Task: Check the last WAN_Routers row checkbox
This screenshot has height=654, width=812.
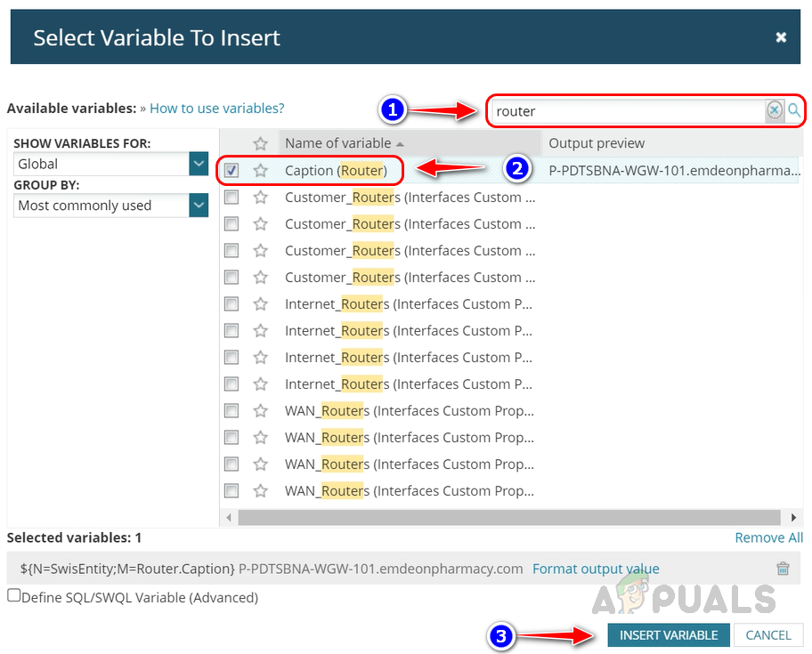Action: coord(231,490)
